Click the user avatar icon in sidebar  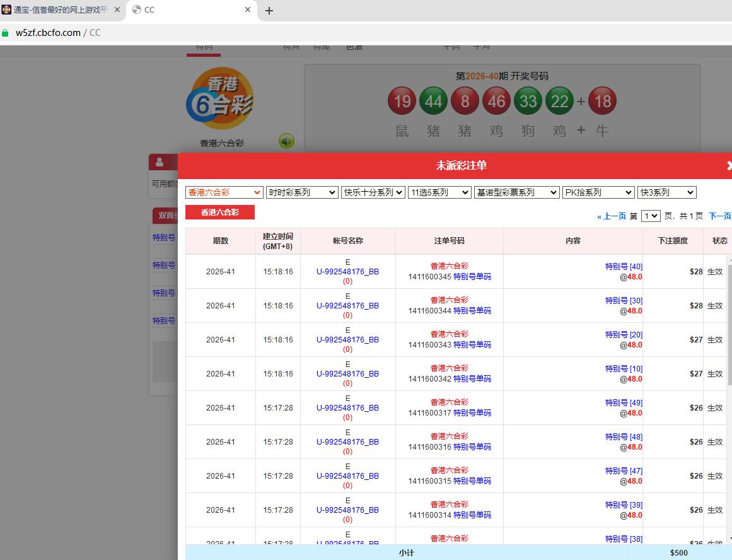[x=160, y=163]
